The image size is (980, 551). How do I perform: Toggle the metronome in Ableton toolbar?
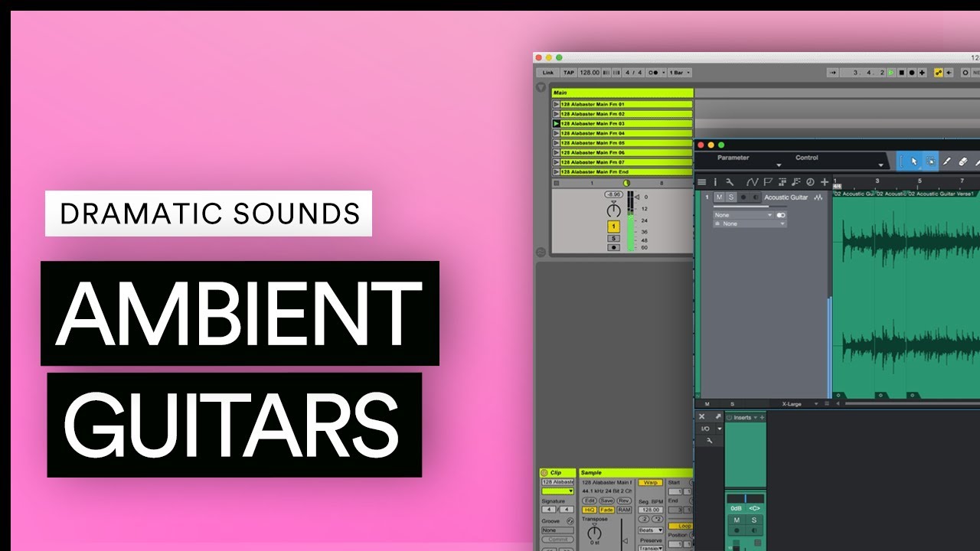(655, 73)
